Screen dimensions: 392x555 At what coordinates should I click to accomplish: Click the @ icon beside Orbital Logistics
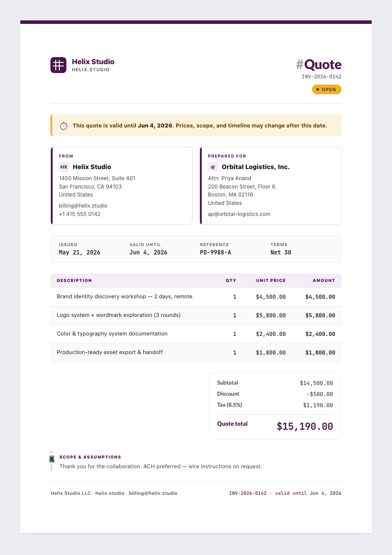(x=213, y=167)
